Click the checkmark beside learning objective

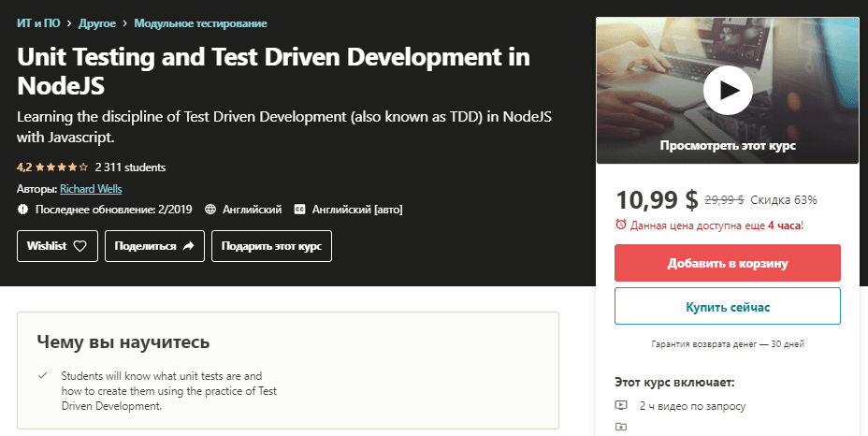pos(43,375)
